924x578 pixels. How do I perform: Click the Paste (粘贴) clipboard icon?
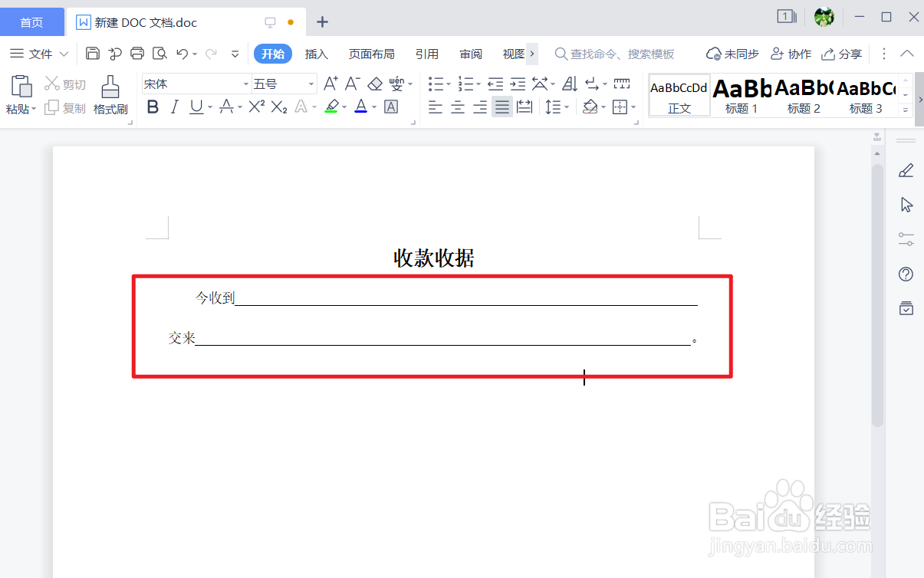[21, 87]
